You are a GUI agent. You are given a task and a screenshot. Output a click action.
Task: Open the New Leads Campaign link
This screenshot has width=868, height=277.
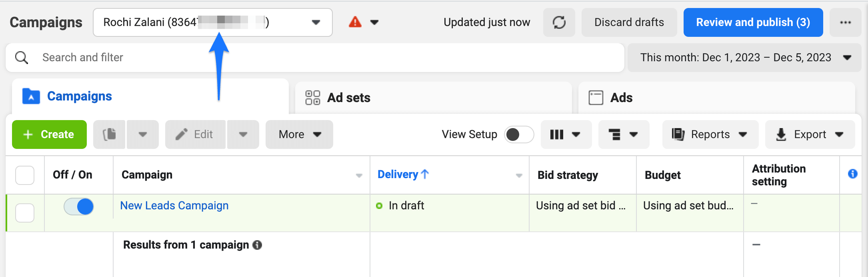tap(174, 206)
